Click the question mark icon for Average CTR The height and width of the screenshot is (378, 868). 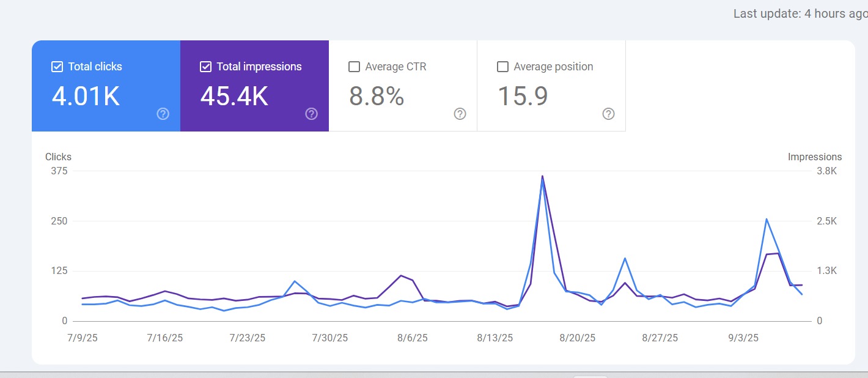(460, 114)
